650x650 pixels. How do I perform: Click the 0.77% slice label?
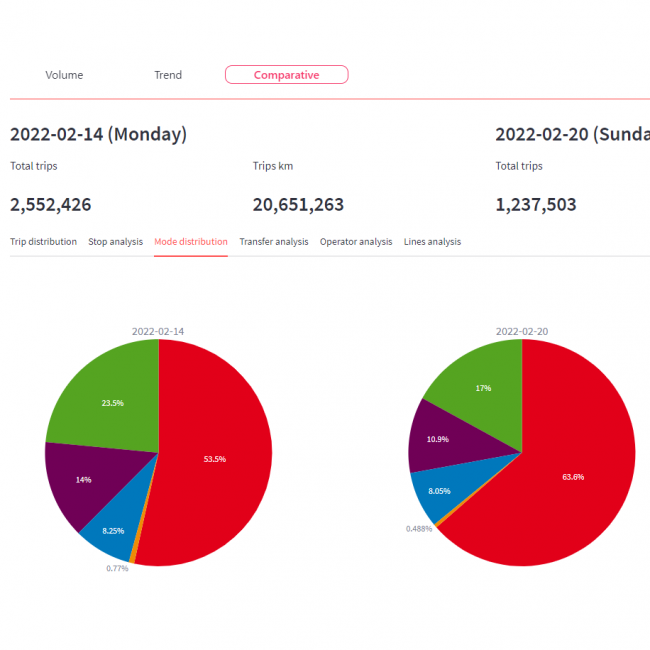pos(117,568)
